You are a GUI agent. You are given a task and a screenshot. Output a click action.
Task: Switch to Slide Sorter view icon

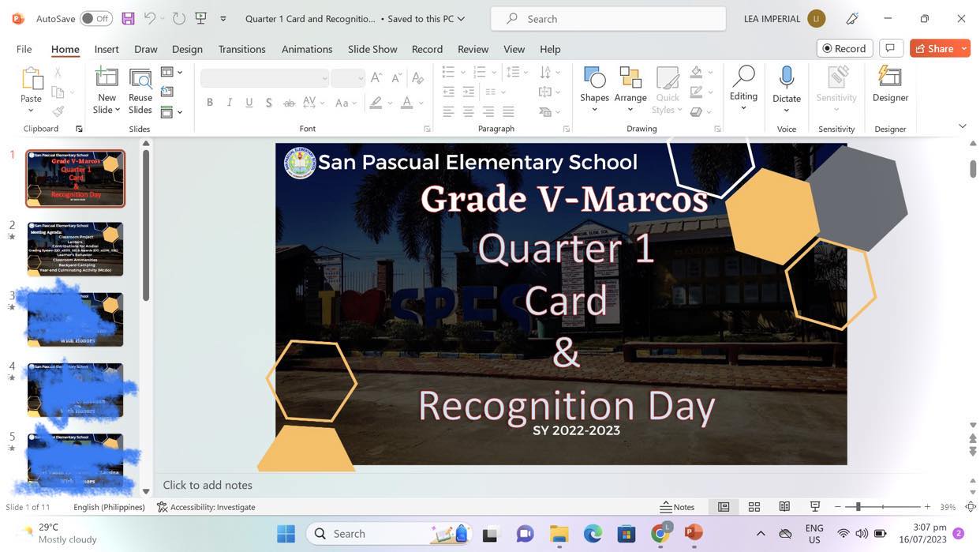754,507
